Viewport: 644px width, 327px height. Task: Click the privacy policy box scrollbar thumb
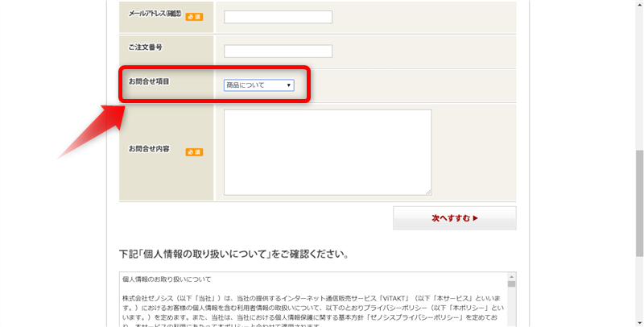coord(511,284)
